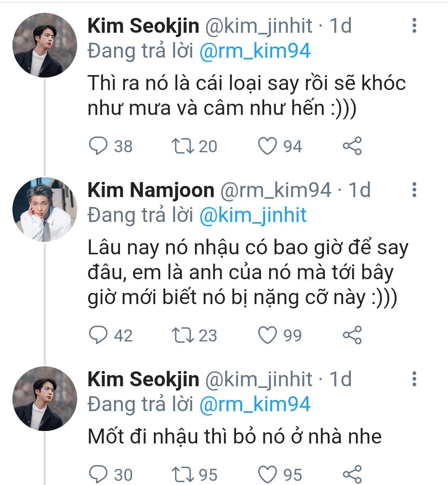The width and height of the screenshot is (448, 485).
Task: Reply to Kim Namjoon's tweet
Action: tap(99, 335)
